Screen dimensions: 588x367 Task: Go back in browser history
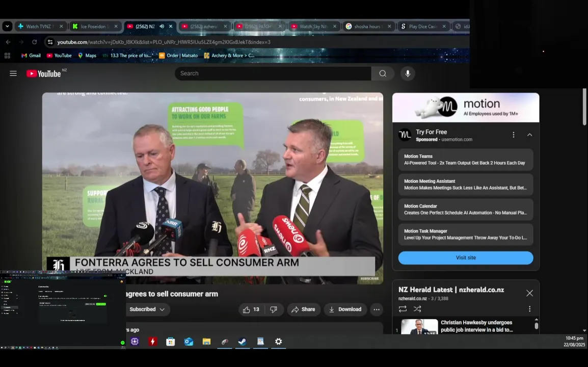pyautogui.click(x=8, y=42)
